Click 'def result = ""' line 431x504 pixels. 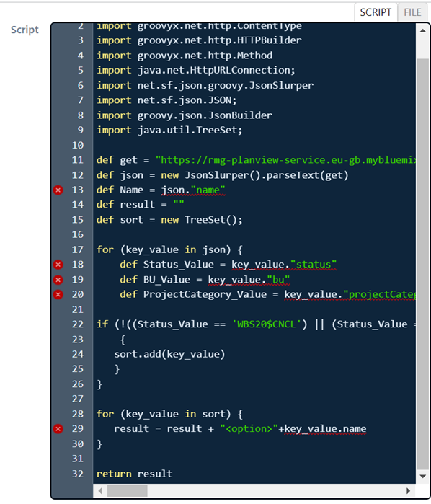coord(141,205)
